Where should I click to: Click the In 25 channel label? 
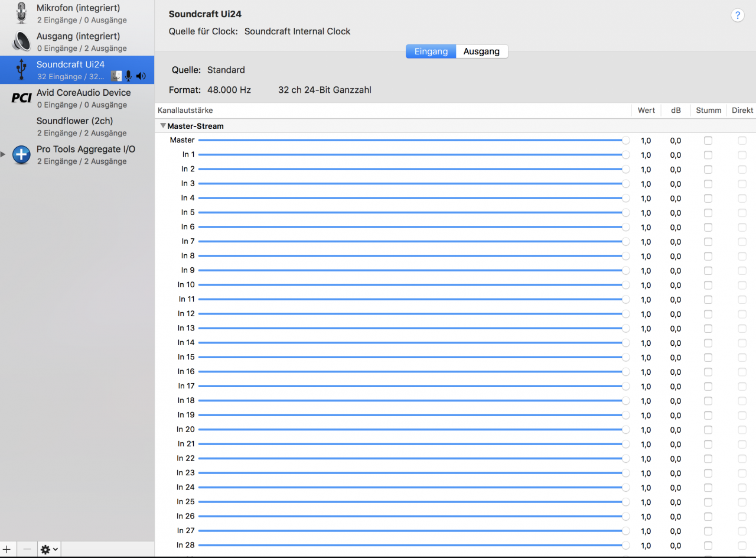[x=185, y=501]
